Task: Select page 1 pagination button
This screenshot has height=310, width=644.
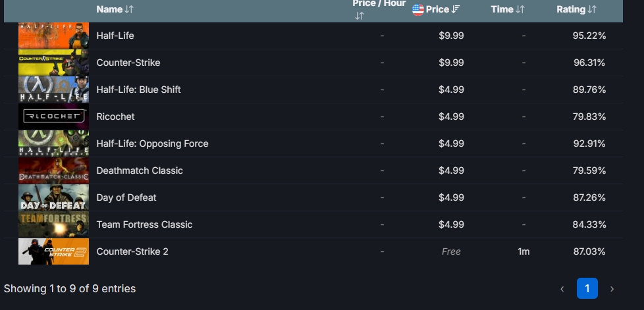Action: coord(587,288)
